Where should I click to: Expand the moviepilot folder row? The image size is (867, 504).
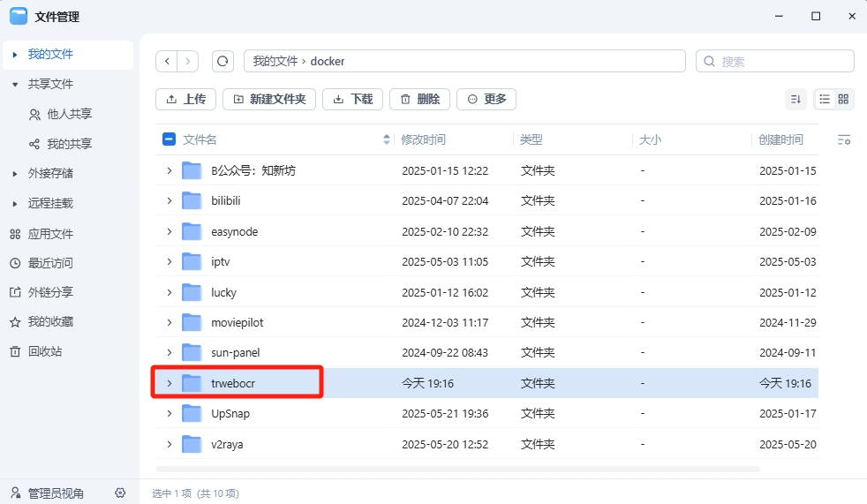pos(170,322)
